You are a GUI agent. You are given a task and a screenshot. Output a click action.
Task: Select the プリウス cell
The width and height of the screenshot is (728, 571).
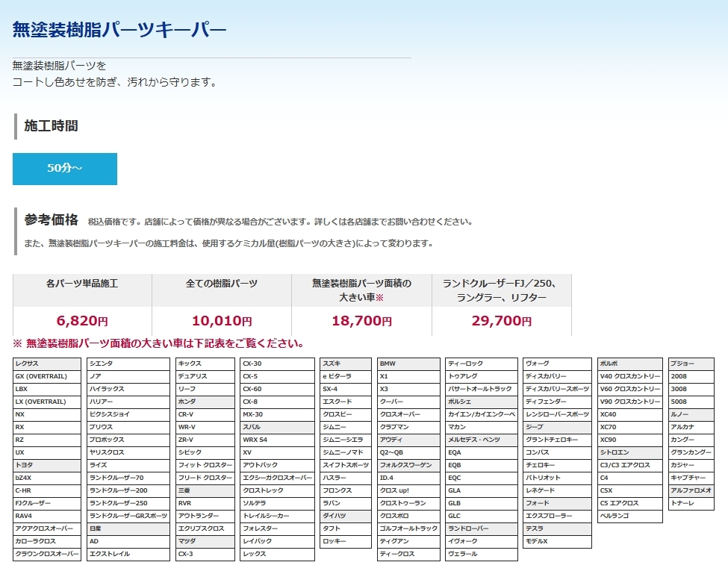point(128,427)
